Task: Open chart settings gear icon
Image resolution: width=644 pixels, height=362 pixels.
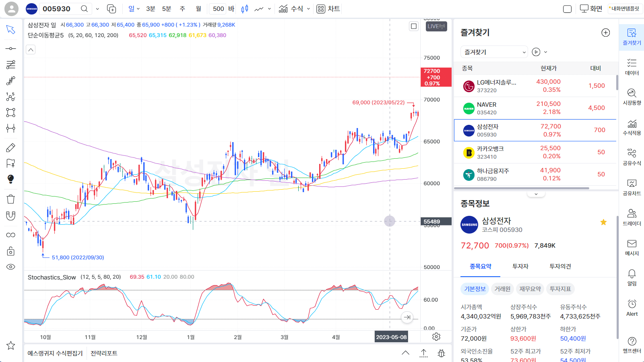Action: (x=436, y=337)
